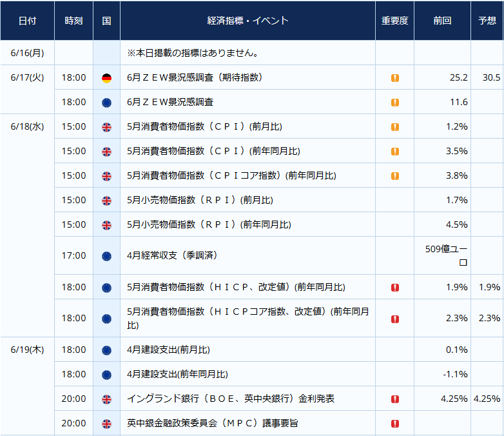Click previous value 11.6
The width and height of the screenshot is (504, 436).
tap(459, 102)
